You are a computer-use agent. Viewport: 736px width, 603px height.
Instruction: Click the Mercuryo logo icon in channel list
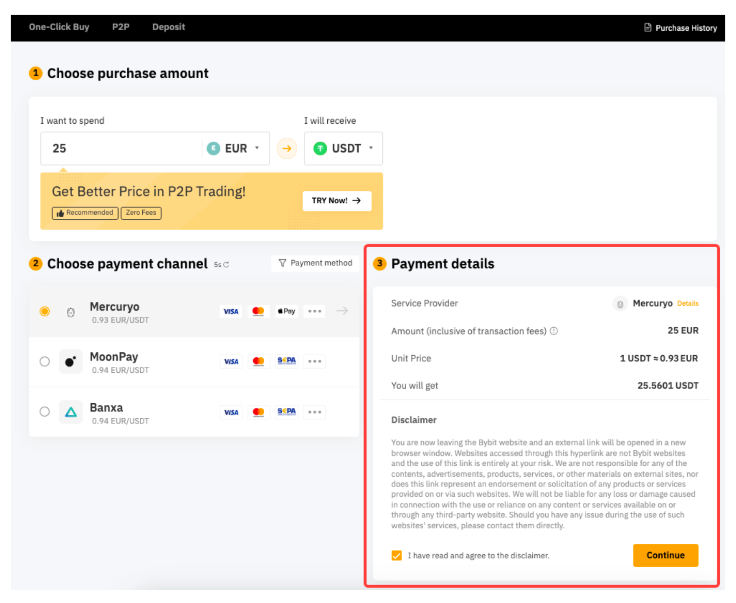(x=70, y=312)
